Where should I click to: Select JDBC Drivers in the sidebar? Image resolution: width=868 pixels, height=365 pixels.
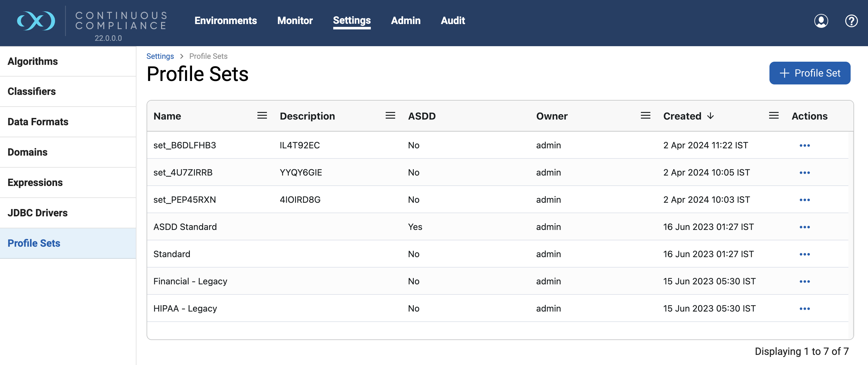click(38, 213)
